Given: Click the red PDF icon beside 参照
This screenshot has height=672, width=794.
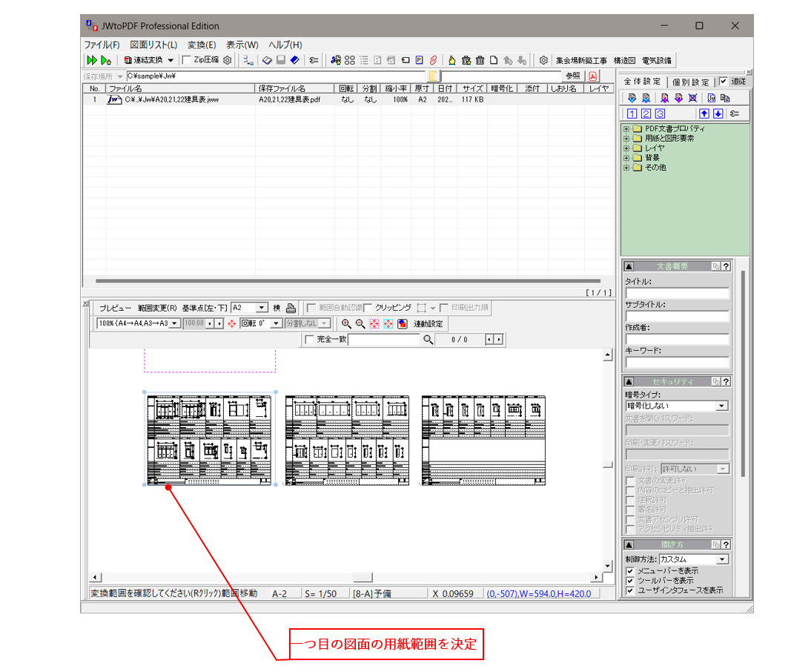Looking at the screenshot, I should 593,76.
